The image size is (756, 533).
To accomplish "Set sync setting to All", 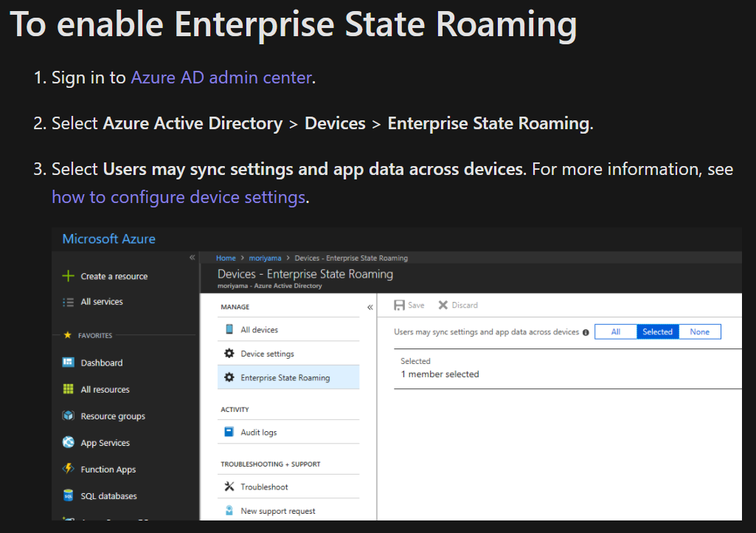I will pos(615,331).
